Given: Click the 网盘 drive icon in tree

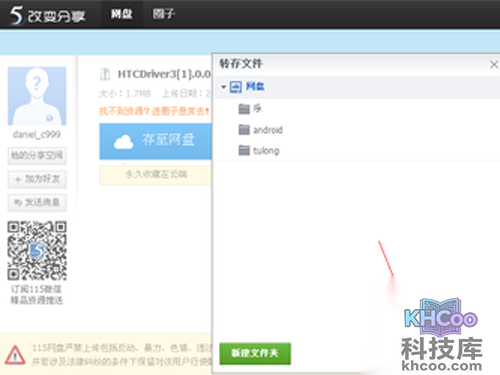Looking at the screenshot, I should pos(236,87).
